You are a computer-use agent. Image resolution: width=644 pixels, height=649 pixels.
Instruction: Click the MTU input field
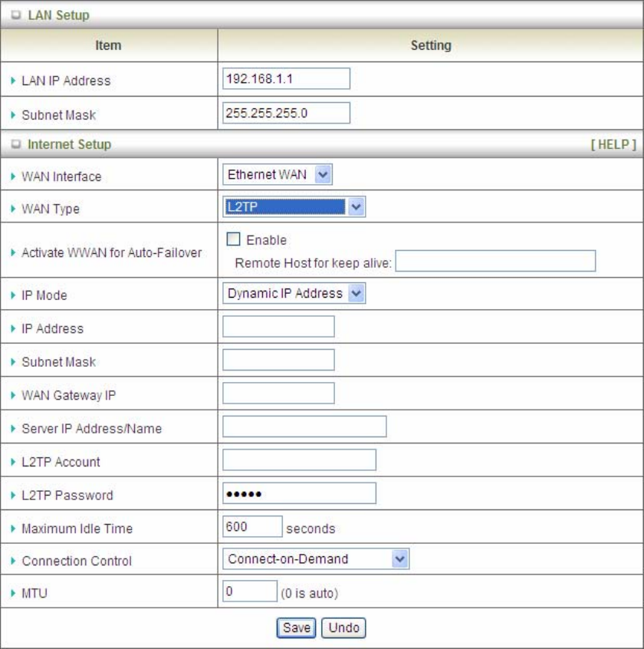(x=249, y=591)
